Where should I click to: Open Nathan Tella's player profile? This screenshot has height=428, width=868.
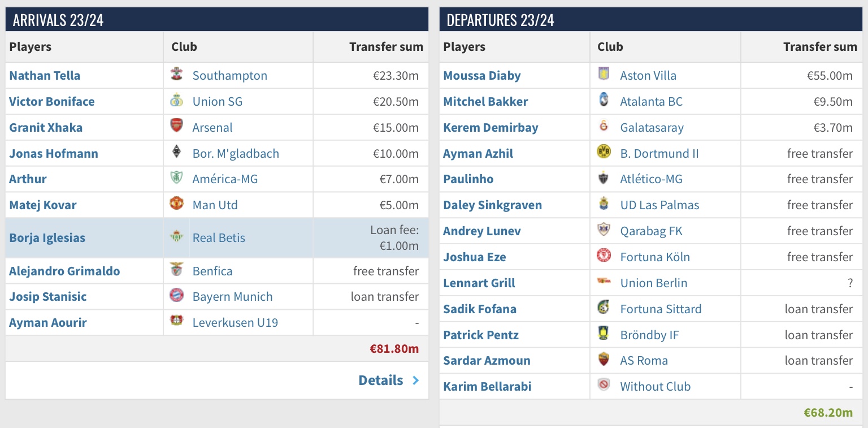click(x=45, y=75)
